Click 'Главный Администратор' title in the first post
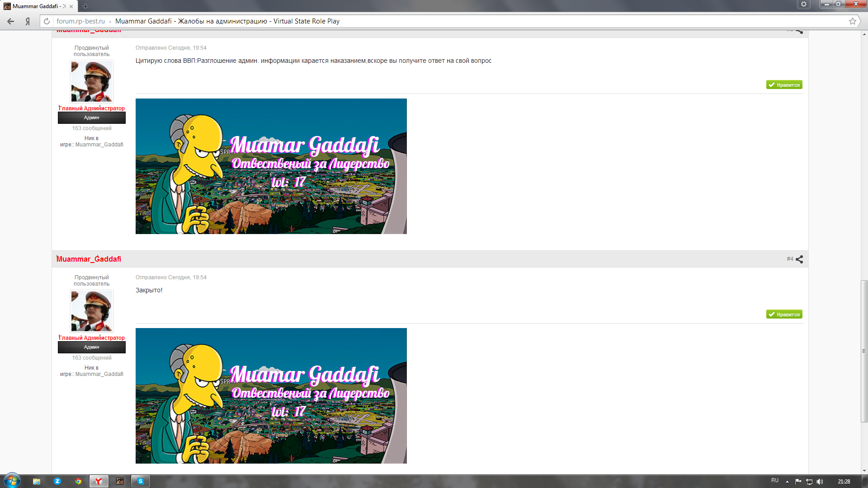Screen dimensions: 868x488 click(x=92, y=108)
